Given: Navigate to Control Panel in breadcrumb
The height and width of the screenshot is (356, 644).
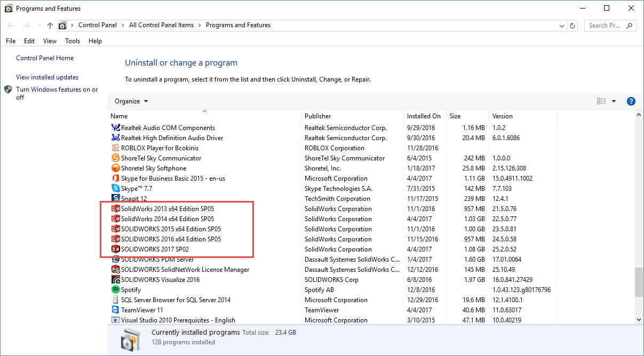Looking at the screenshot, I should pyautogui.click(x=98, y=26).
